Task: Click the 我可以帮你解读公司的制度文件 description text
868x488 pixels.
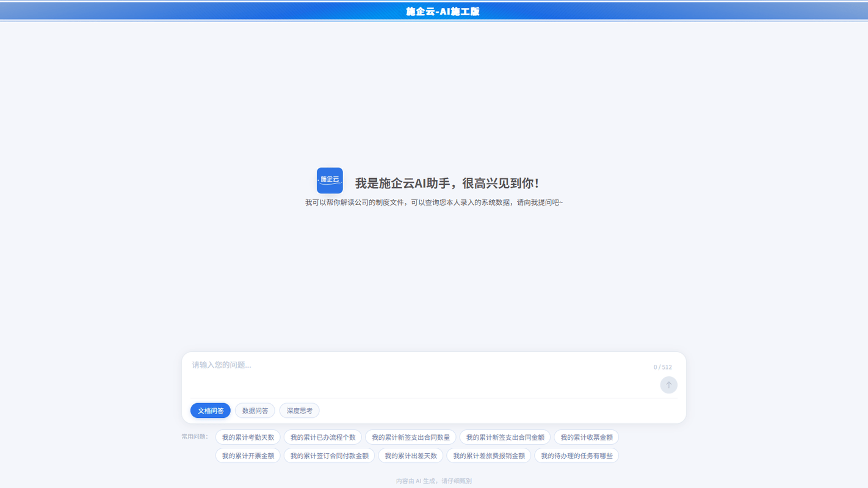Action: (434, 203)
